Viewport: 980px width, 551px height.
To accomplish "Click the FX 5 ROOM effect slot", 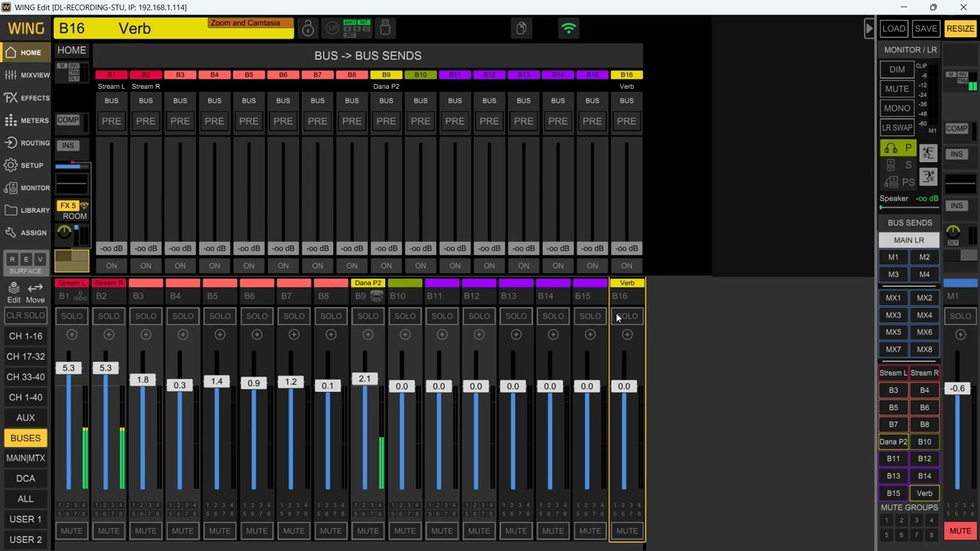I will click(x=73, y=210).
